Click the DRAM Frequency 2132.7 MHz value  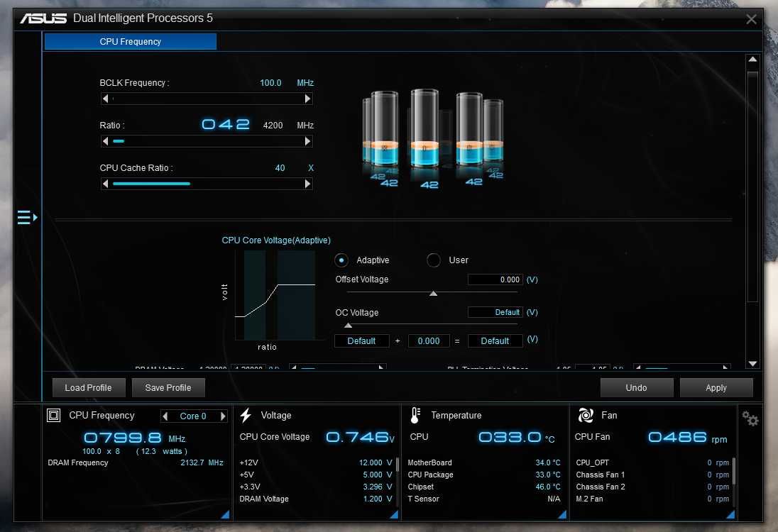[202, 462]
